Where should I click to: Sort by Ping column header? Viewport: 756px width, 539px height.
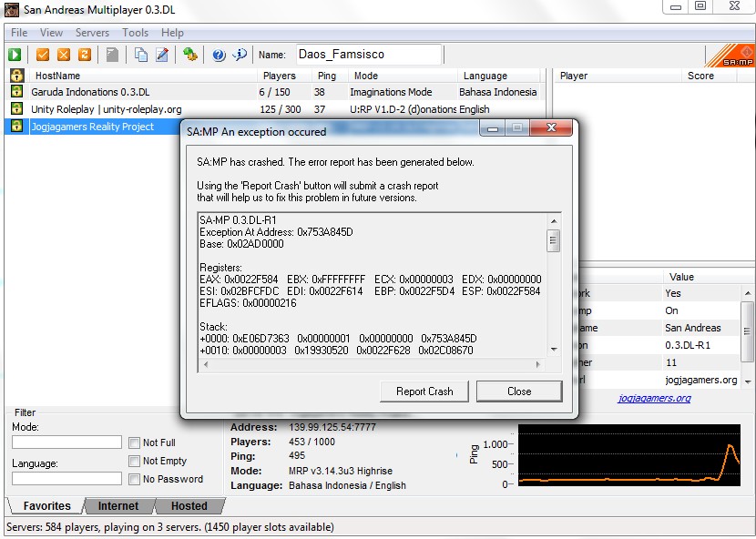click(x=330, y=76)
